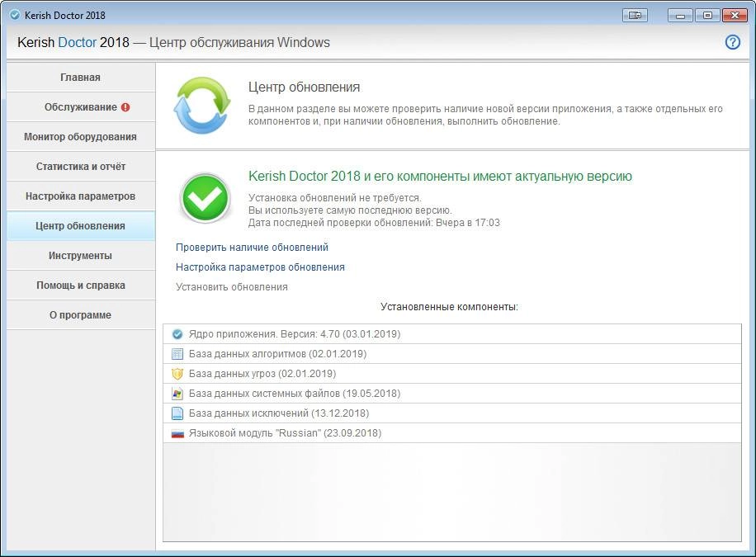Select row База данных алгоритмов (02.01.2019)
Viewport: 756px width, 557px height.
451,354
